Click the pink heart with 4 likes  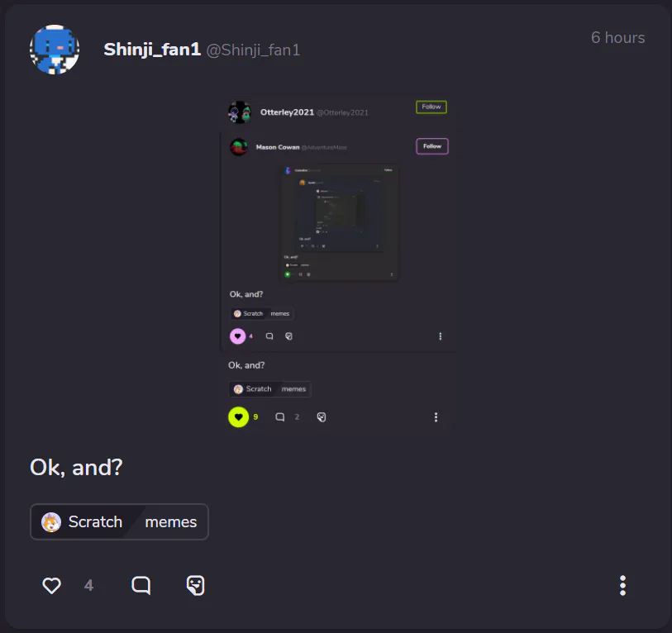point(237,336)
